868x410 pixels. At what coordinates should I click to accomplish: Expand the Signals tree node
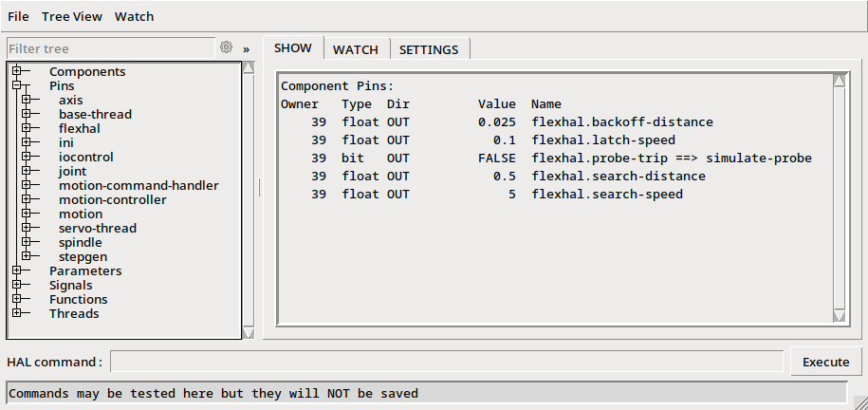pyautogui.click(x=16, y=285)
